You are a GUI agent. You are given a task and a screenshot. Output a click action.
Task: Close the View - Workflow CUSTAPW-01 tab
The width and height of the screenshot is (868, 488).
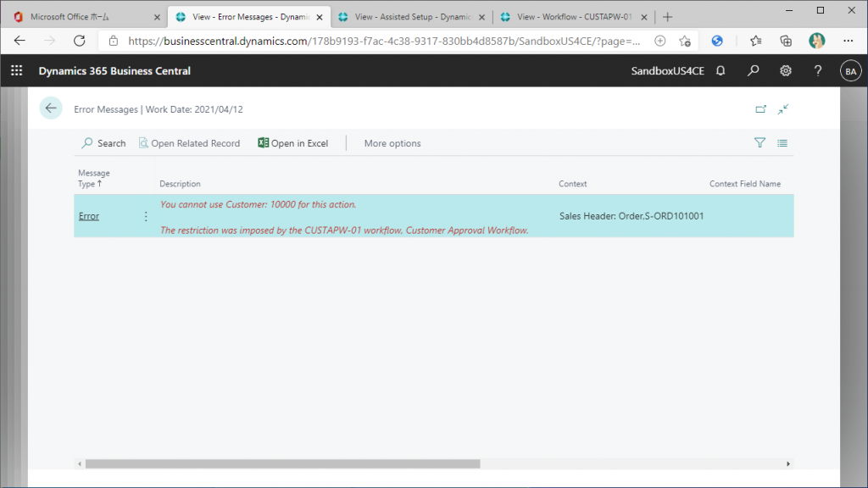[644, 17]
